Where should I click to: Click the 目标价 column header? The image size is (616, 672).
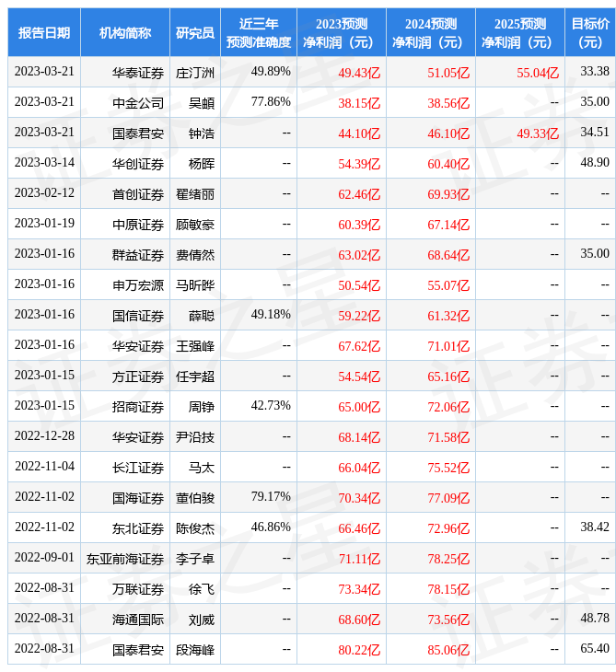coord(589,33)
